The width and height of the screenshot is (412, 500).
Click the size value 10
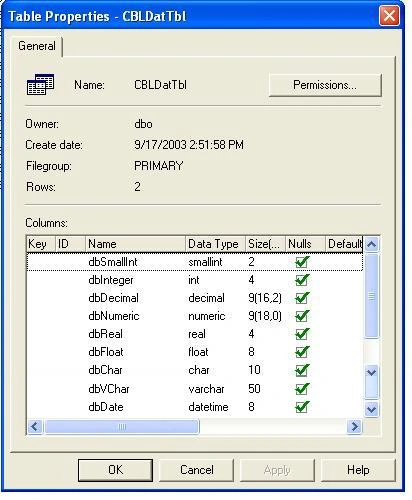pyautogui.click(x=254, y=370)
